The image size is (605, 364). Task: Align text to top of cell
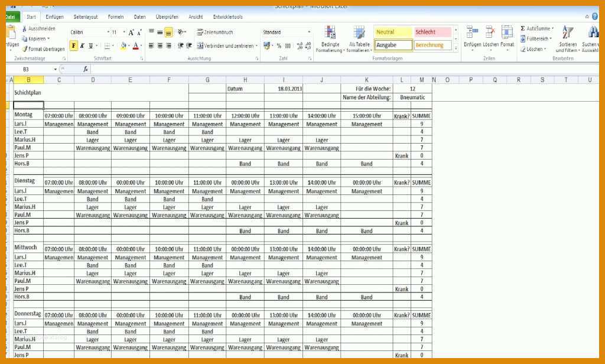tap(151, 32)
